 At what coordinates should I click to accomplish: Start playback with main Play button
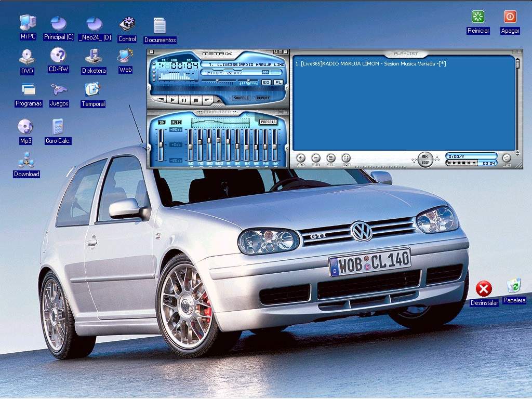(172, 100)
